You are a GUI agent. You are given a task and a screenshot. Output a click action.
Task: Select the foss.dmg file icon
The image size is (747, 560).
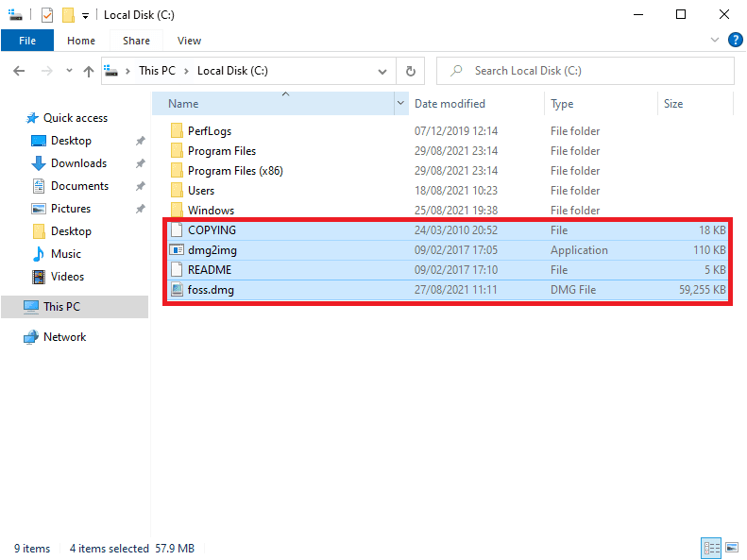177,290
